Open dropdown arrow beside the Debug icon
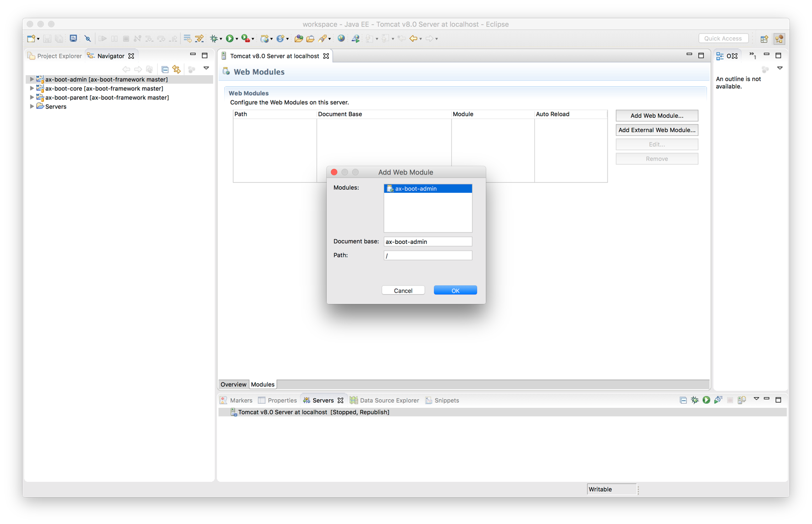Image resolution: width=812 pixels, height=524 pixels. tap(221, 39)
